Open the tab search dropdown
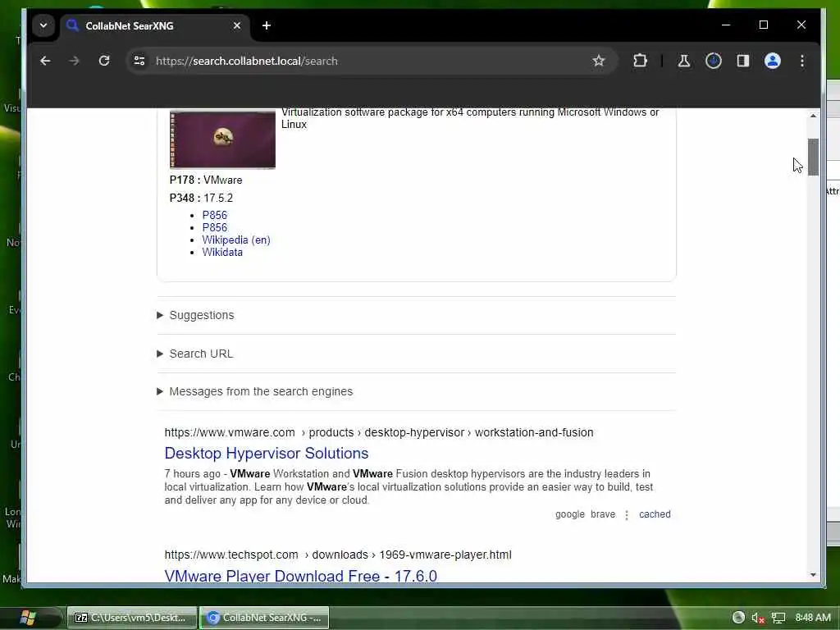Viewport: 840px width, 630px height. point(43,25)
